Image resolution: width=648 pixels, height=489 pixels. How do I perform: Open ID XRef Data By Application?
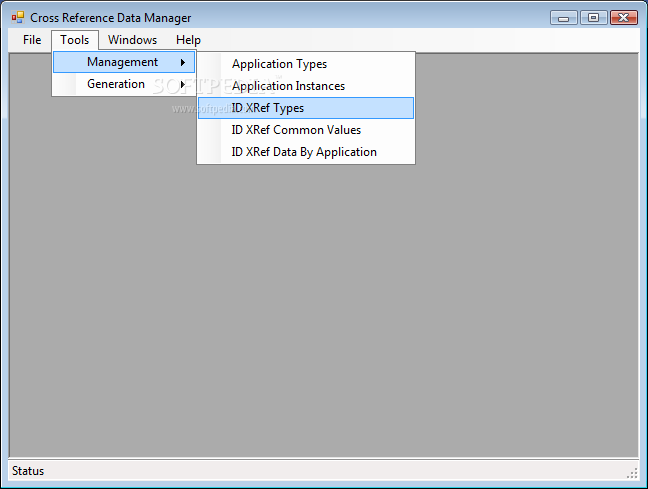pyautogui.click(x=306, y=152)
